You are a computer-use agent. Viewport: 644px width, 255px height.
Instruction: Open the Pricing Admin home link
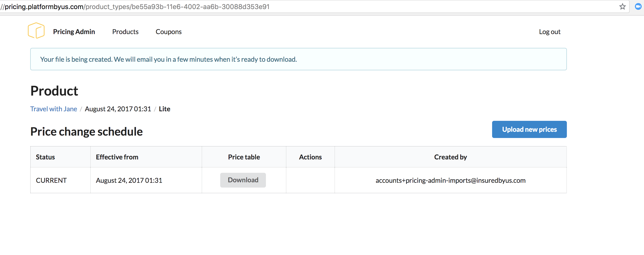(74, 32)
